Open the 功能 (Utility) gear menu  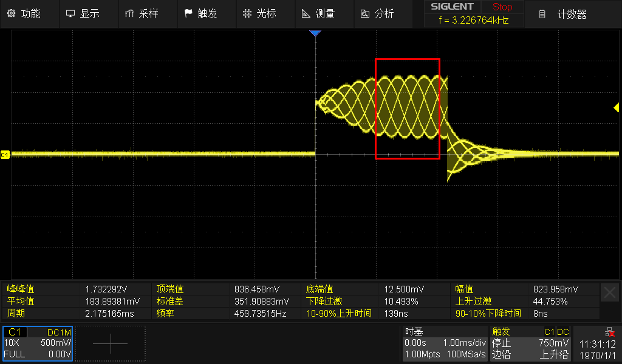(x=26, y=13)
